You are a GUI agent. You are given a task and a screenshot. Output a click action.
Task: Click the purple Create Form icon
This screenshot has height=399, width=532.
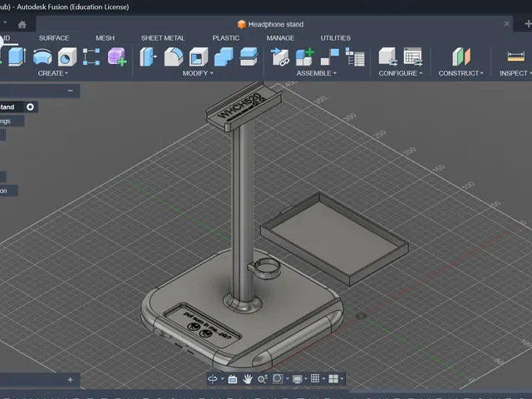[117, 57]
